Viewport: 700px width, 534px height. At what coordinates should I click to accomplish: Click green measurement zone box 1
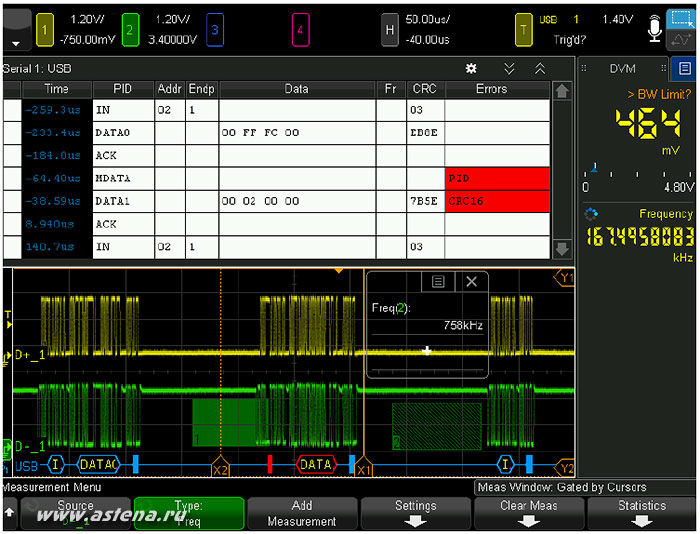point(223,422)
